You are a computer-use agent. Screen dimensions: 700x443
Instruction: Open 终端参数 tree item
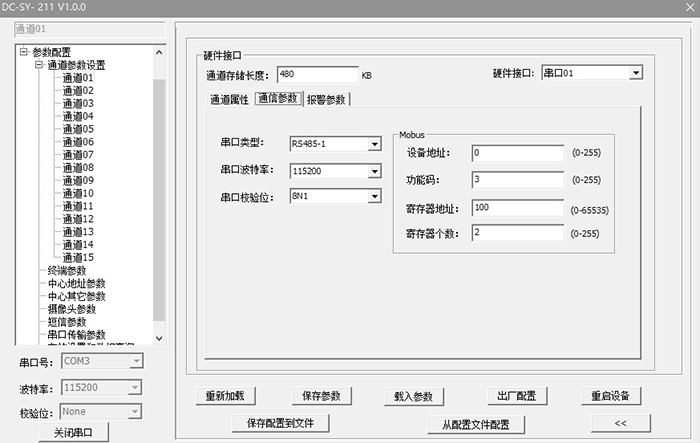tap(67, 270)
